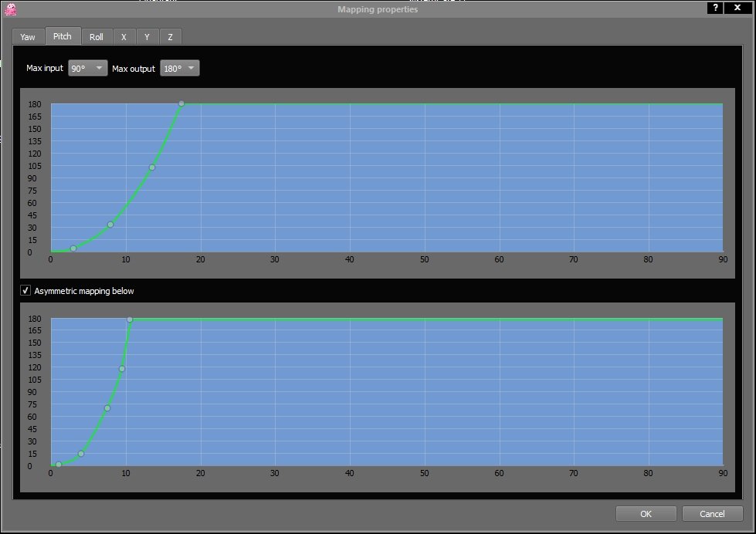Click bottom curve point near 120 output
Image resolution: width=756 pixels, height=534 pixels.
pyautogui.click(x=122, y=369)
